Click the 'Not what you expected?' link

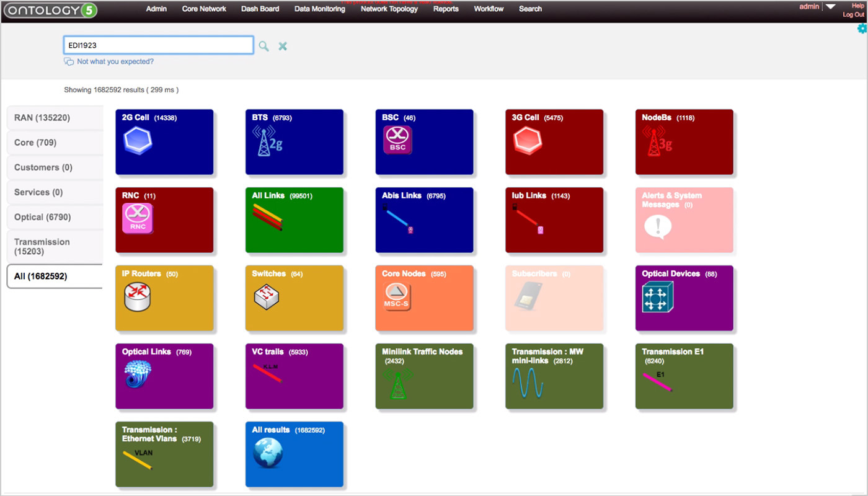coord(115,61)
